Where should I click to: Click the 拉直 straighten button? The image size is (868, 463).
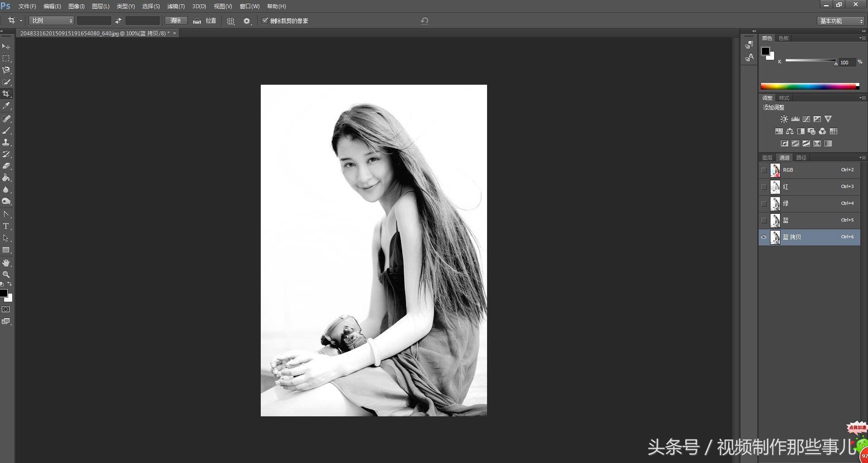click(x=205, y=21)
